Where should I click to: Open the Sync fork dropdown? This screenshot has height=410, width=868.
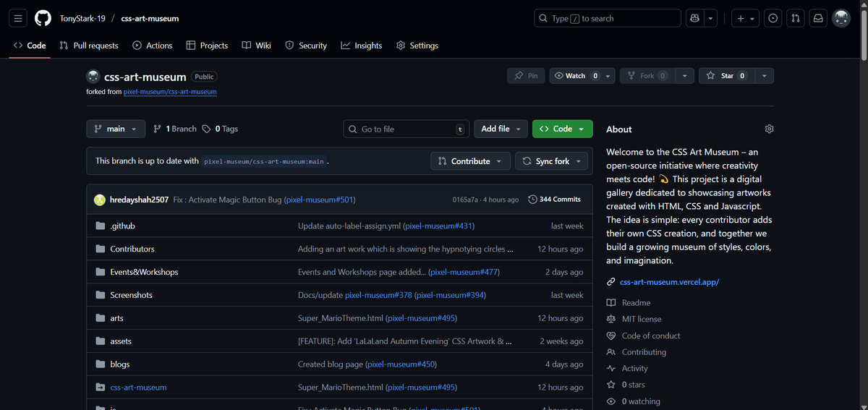[x=552, y=161]
